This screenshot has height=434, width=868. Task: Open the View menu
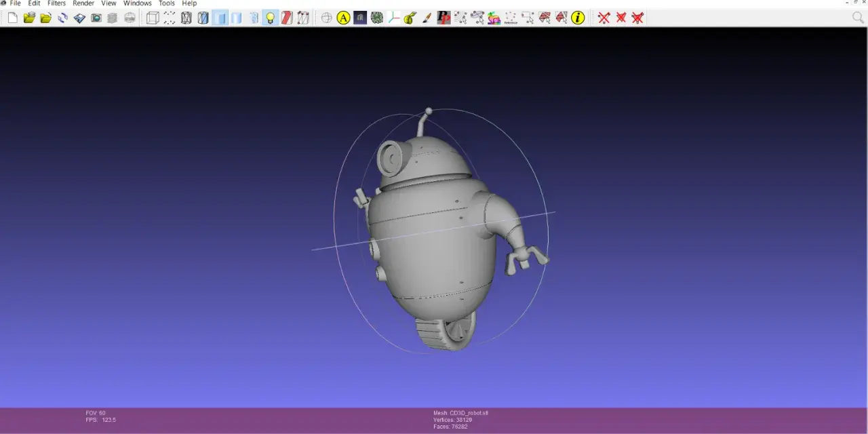click(108, 3)
